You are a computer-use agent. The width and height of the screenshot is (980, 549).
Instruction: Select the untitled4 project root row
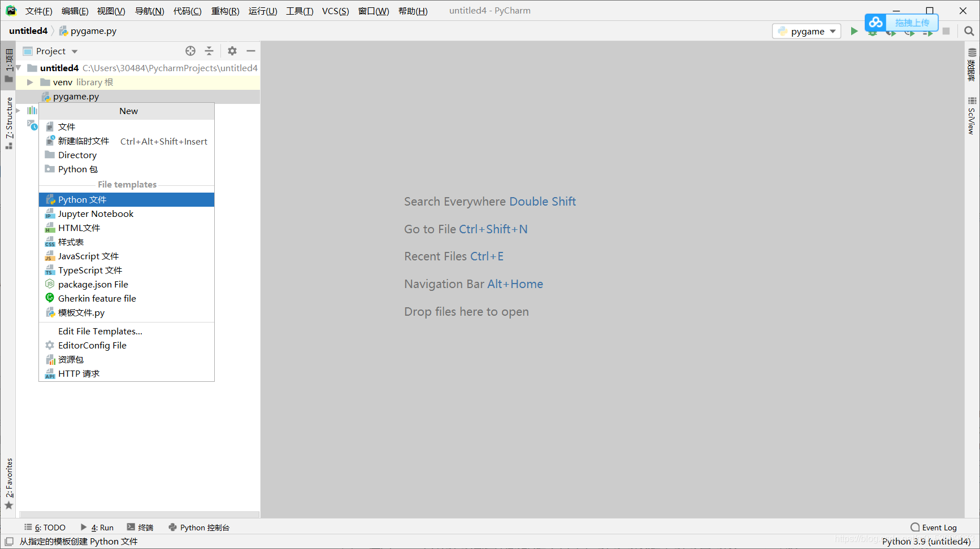pos(138,68)
